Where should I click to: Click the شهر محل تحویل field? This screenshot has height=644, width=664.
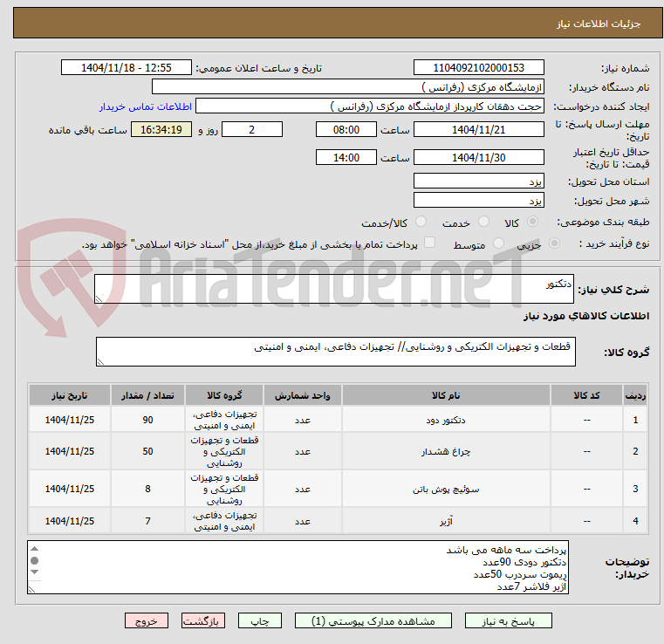tap(478, 200)
